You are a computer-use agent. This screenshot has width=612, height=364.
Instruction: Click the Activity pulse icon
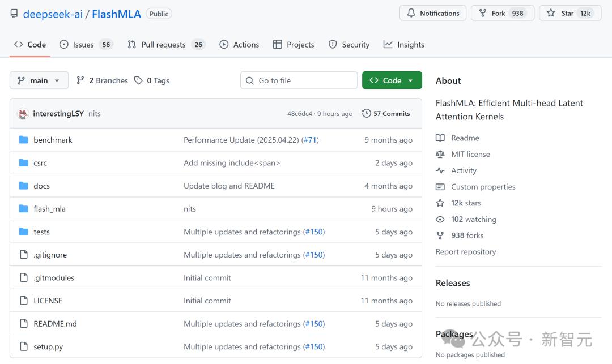(440, 170)
